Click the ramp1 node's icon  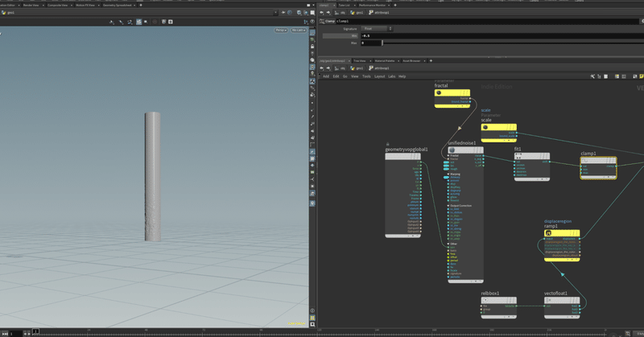(548, 232)
